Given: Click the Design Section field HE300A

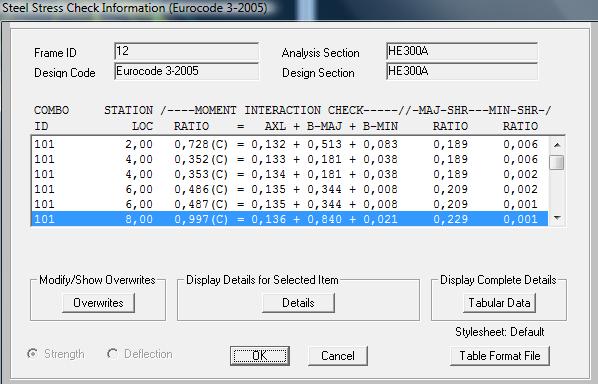Looking at the screenshot, I should click(x=462, y=71).
